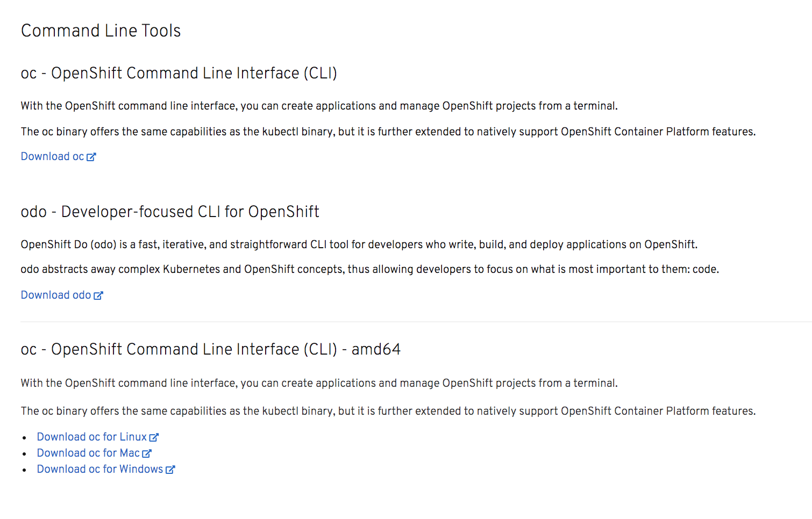Click the kubectl binary sentence under first oc heading
Viewport: 812px width, 519px height.
click(x=388, y=132)
